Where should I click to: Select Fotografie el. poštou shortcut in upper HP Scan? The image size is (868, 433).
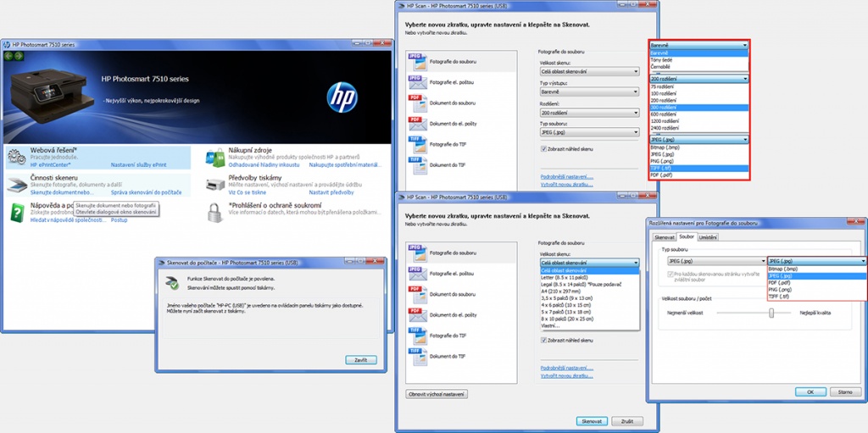click(460, 82)
